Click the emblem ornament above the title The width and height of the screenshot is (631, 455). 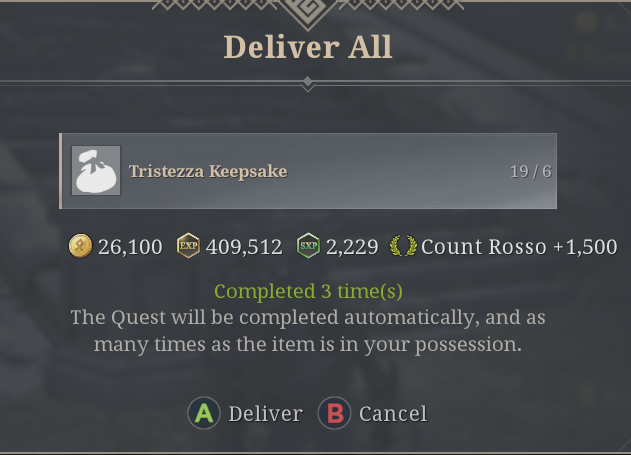(x=308, y=10)
